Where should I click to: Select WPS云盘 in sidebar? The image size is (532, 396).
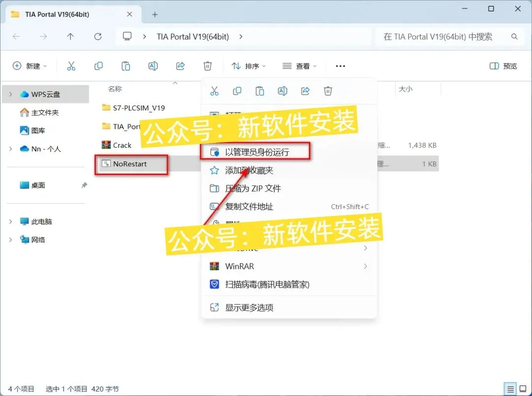(45, 94)
